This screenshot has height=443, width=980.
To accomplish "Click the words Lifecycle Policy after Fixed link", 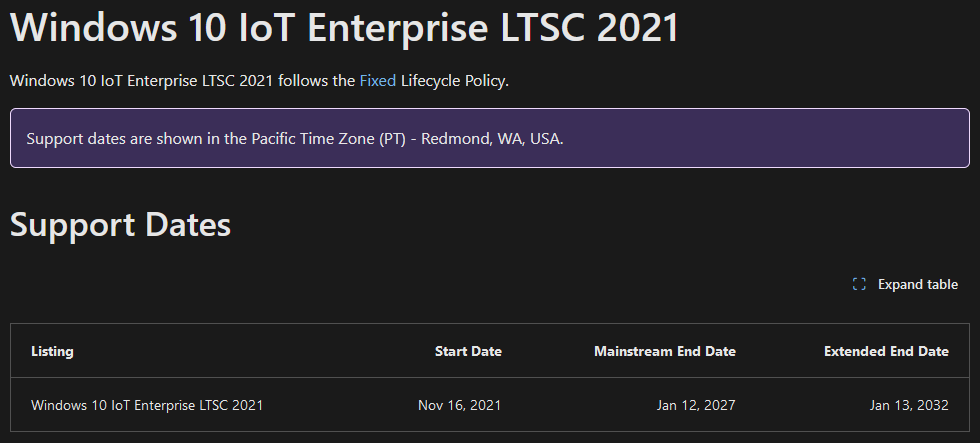I will 455,81.
